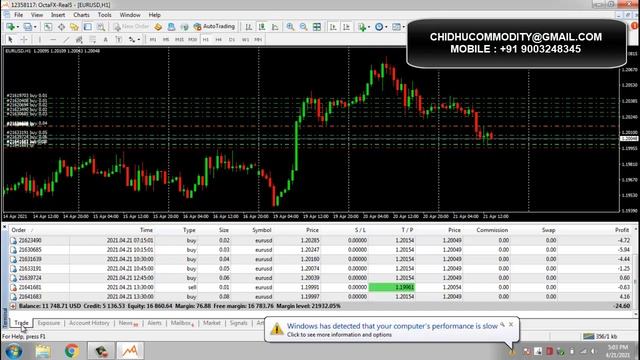Viewport: 640px width, 360px height.
Task: Switch to the Exposure tab
Action: [49, 323]
